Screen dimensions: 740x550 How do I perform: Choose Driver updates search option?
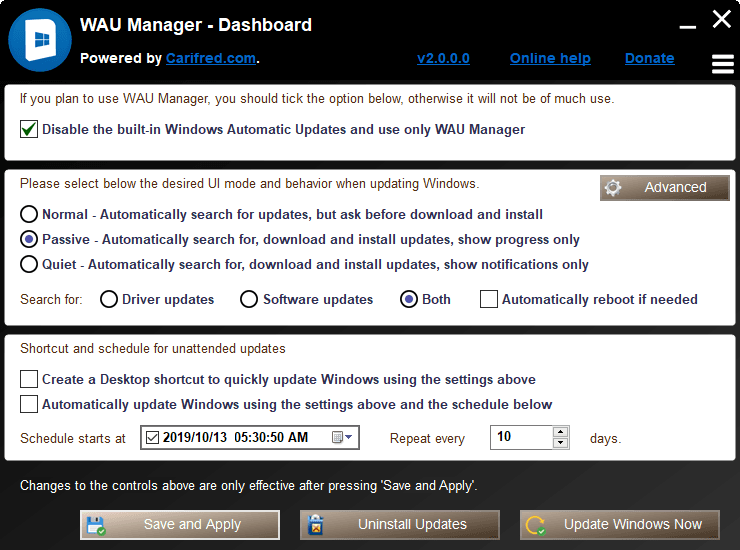point(109,299)
